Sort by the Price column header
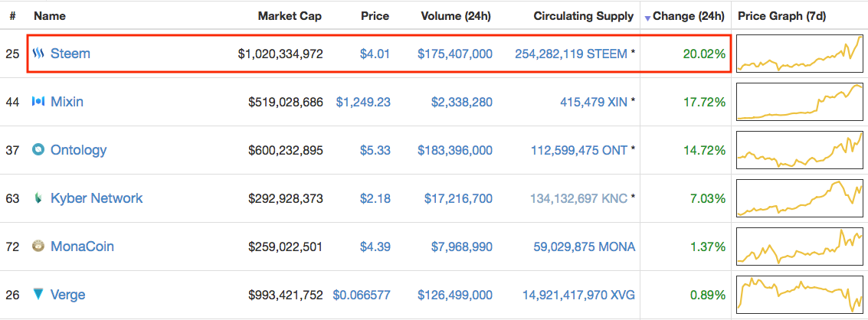The image size is (868, 320). coord(375,16)
